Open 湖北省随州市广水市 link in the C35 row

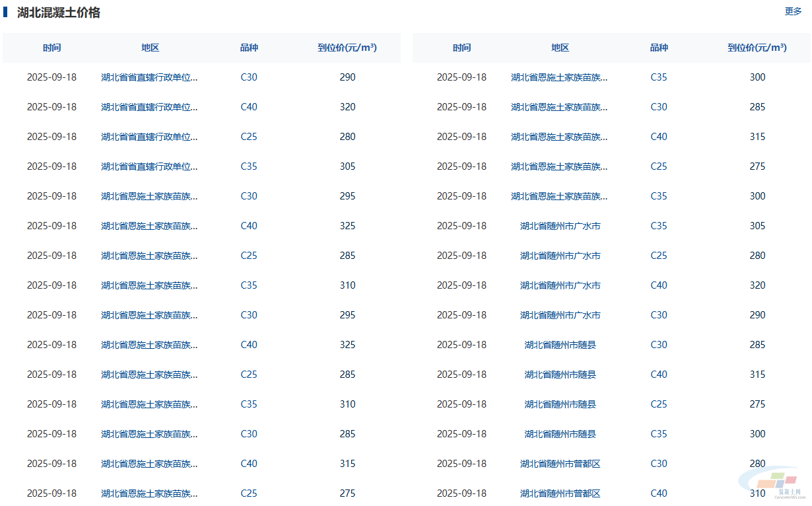[x=560, y=226]
